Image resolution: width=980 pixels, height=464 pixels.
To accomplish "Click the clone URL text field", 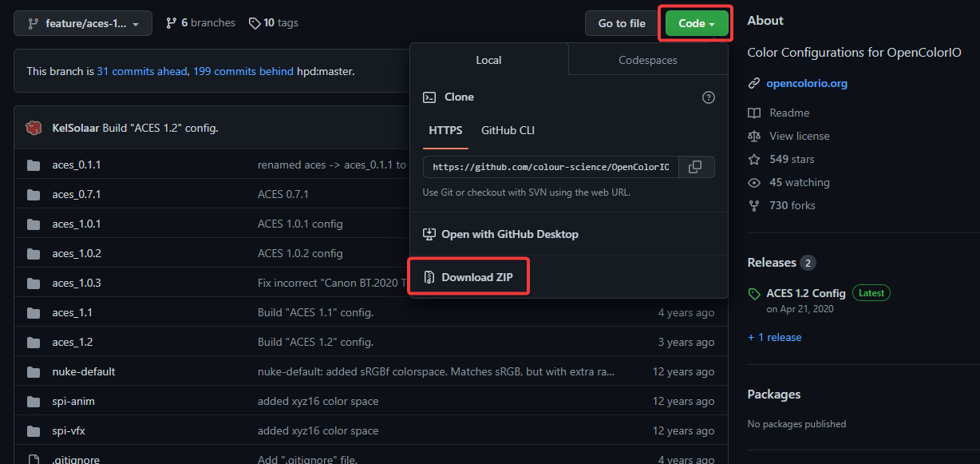I will (x=551, y=167).
